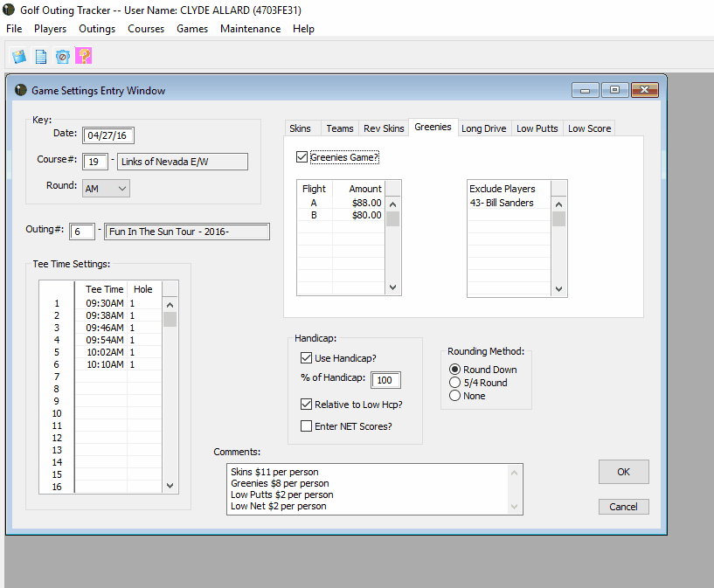Screen dimensions: 714x588
Task: Select the 10:02AM tee time row
Action: pos(117,352)
